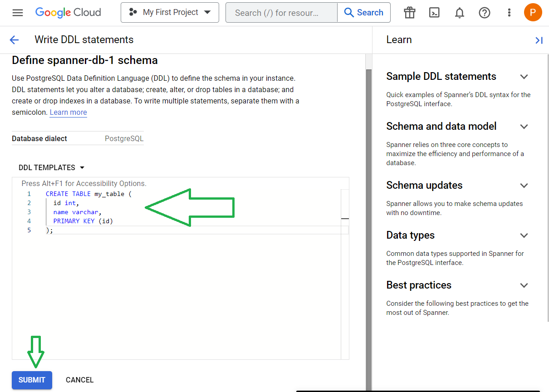Click the 'id int,' code line

66,203
